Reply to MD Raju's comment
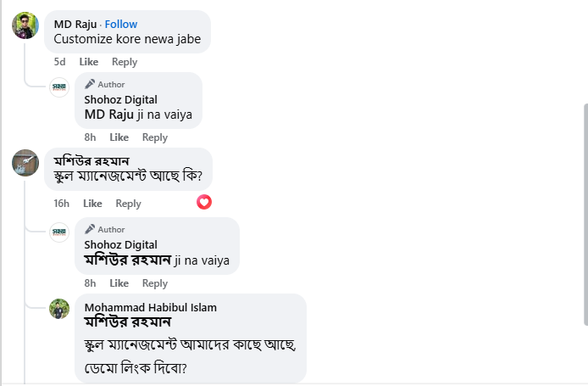 pyautogui.click(x=125, y=62)
